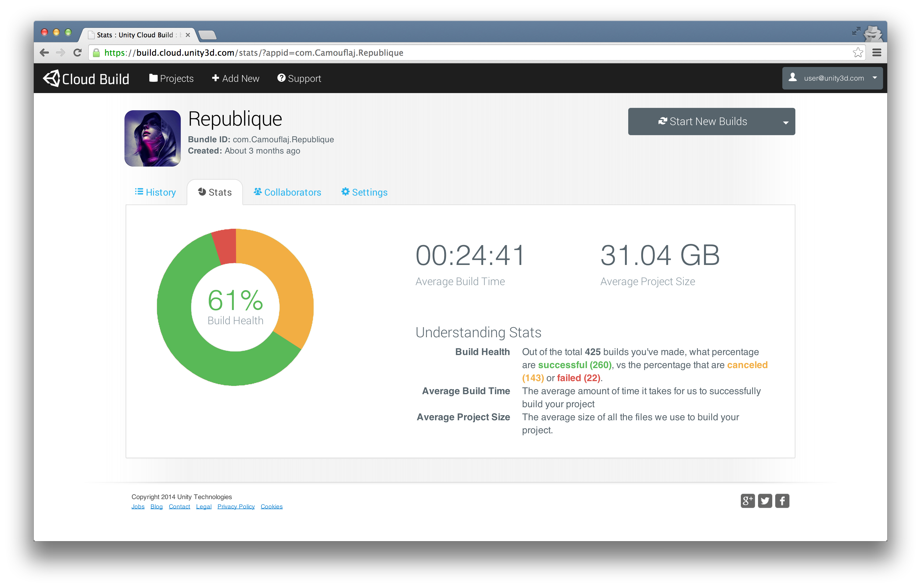Switch to the History tab
The width and height of the screenshot is (921, 588).
point(155,192)
